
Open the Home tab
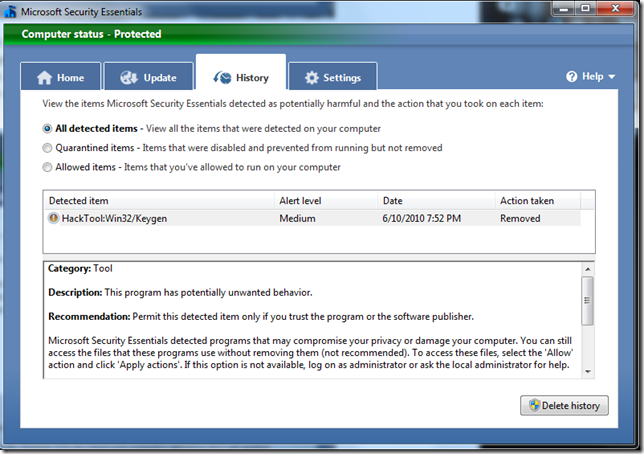(60, 76)
